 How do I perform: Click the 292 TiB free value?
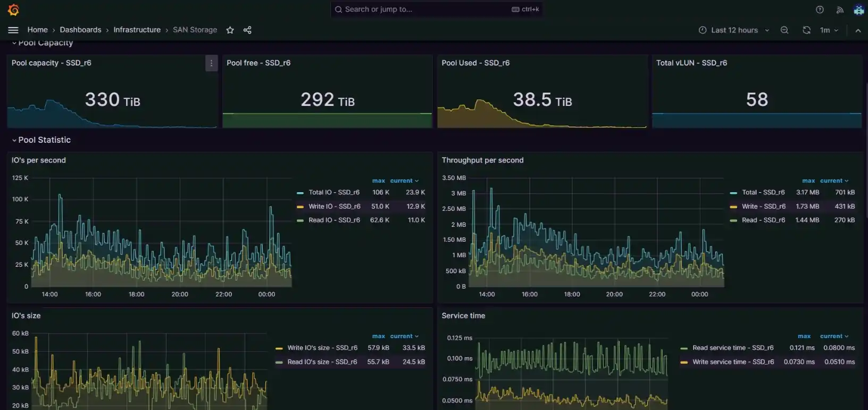point(328,100)
